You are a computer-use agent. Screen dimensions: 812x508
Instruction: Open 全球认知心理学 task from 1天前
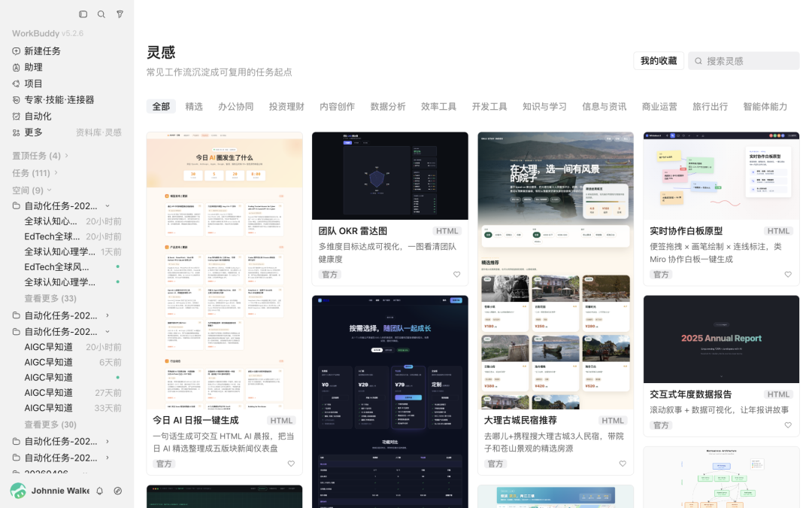(72, 252)
